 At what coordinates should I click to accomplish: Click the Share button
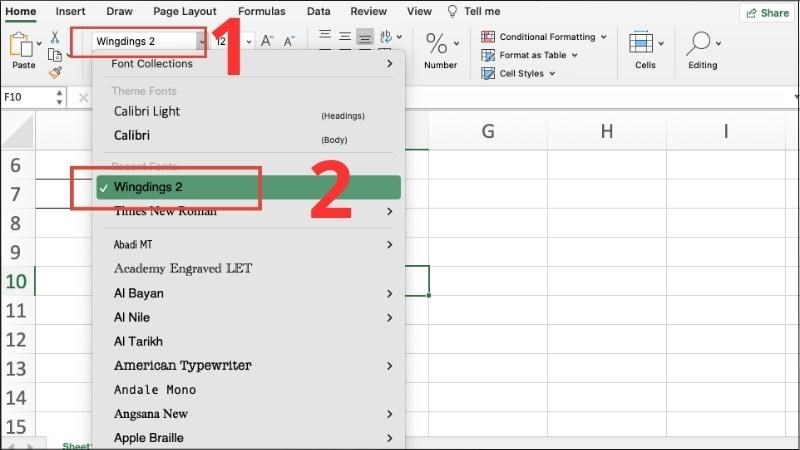click(x=767, y=13)
